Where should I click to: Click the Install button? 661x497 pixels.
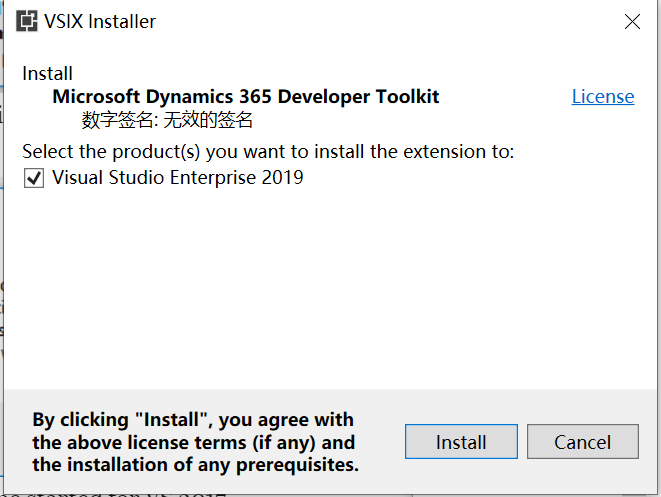coord(461,442)
